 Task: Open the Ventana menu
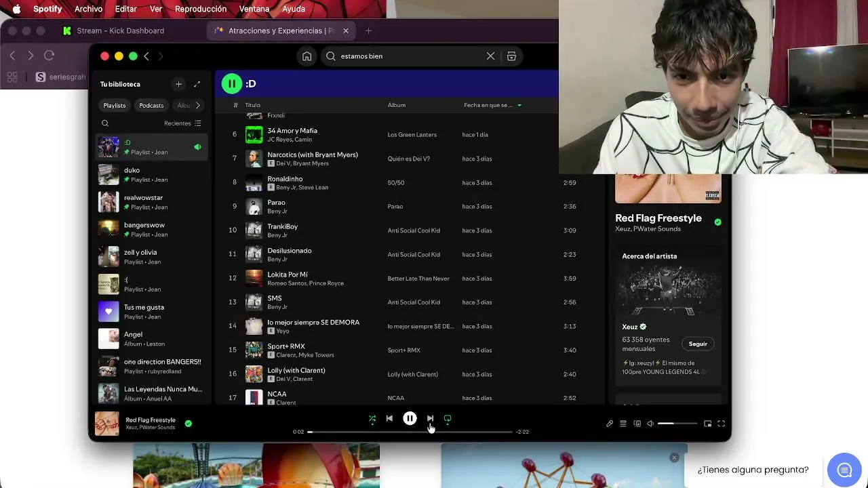254,9
